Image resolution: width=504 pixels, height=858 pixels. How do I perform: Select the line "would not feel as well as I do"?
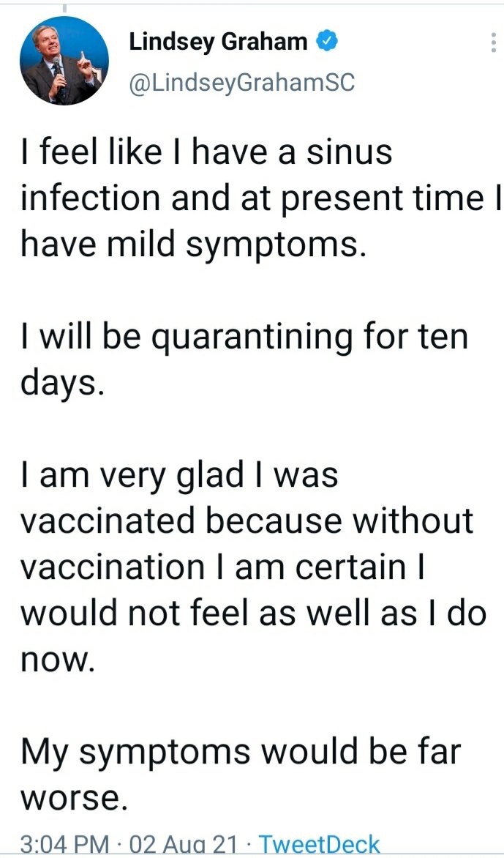tap(254, 613)
